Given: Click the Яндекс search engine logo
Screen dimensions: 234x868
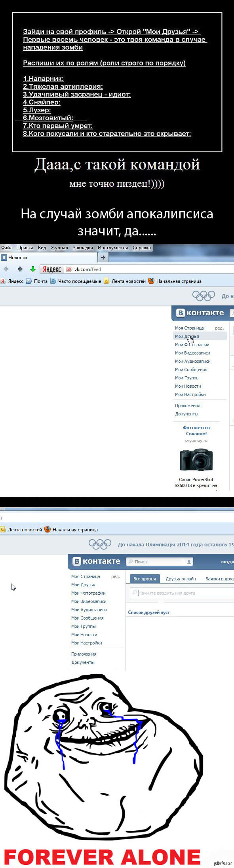Looking at the screenshot, I should pyautogui.click(x=52, y=269).
